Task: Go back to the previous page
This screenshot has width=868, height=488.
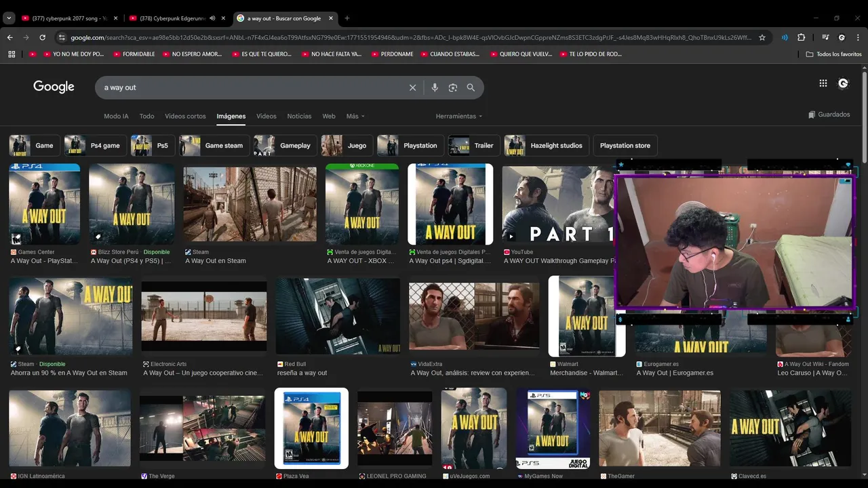Action: [x=10, y=37]
